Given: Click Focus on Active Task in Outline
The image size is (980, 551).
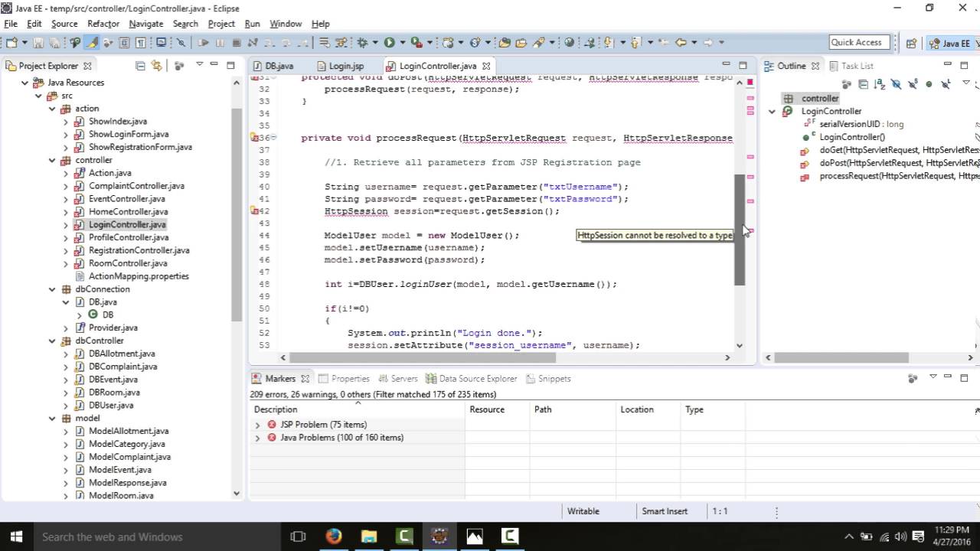Looking at the screenshot, I should [x=846, y=84].
